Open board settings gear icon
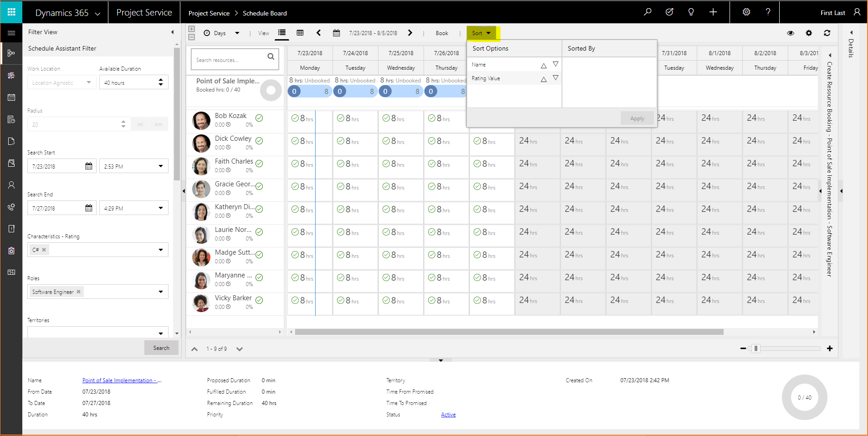The width and height of the screenshot is (868, 436). point(809,33)
